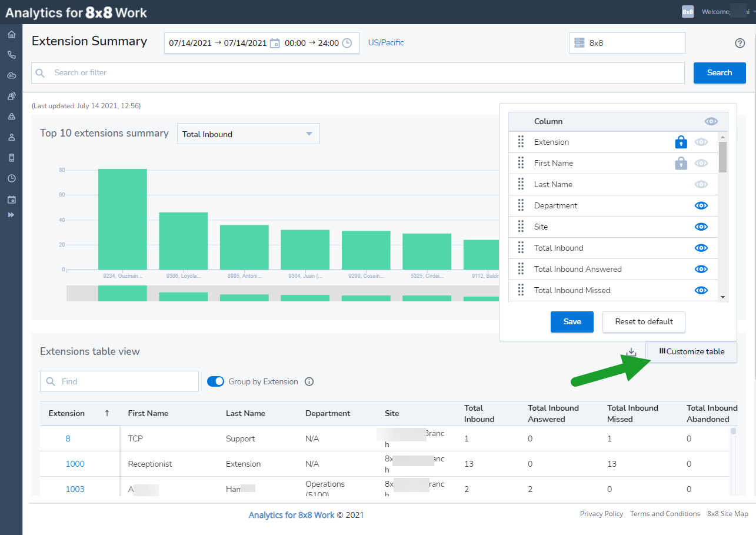Viewport: 756px width, 535px height.
Task: Select the devices icon in the sidebar
Action: pos(11,157)
